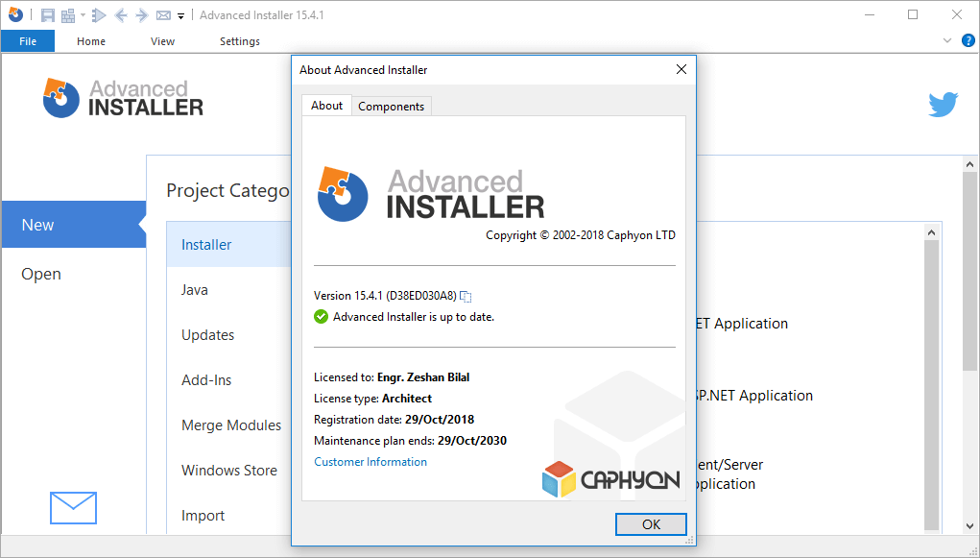Click the inner scrollbar up arrow in project list
This screenshot has width=980, height=558.
(x=931, y=232)
